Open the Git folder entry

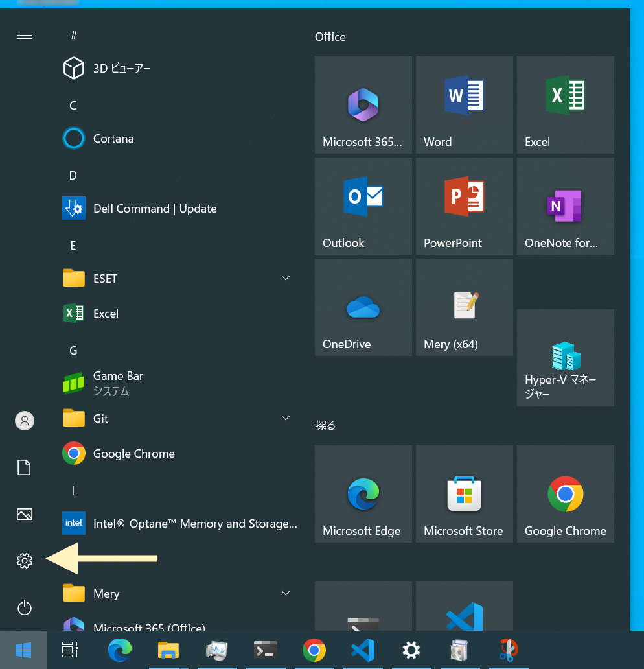pos(179,419)
